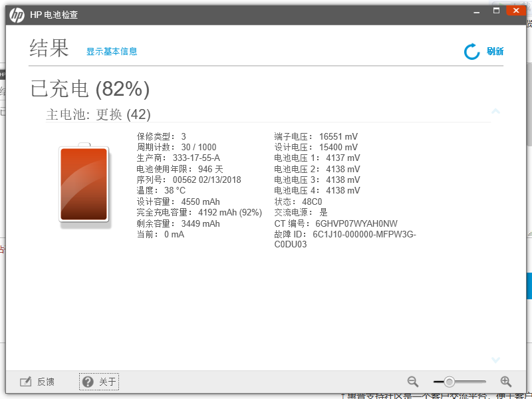Maximize the HP 电池检查 window

496,10
